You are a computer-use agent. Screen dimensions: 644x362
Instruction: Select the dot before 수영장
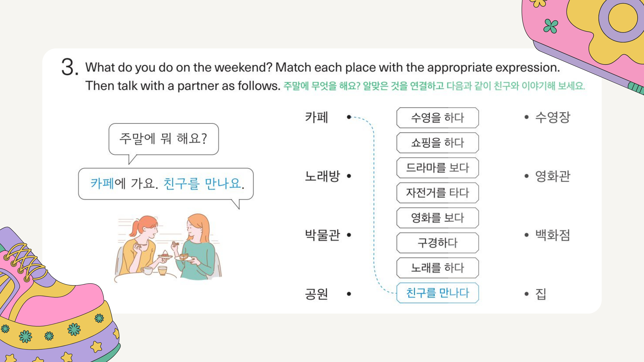[x=527, y=117]
